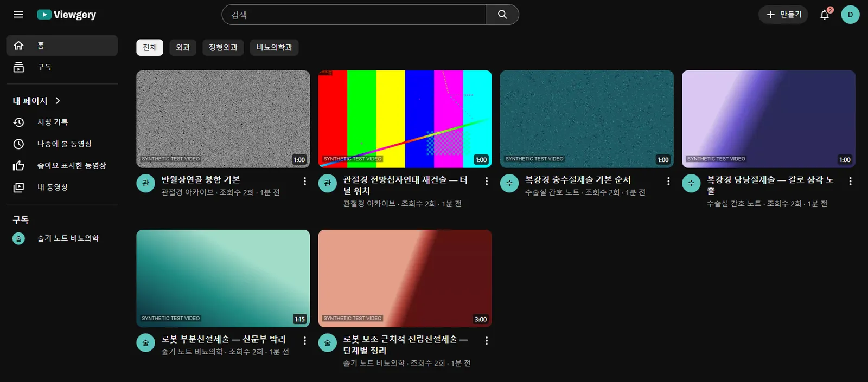Image resolution: width=868 pixels, height=382 pixels.
Task: Open title 로봇 부분신절제술 — 신문부 박리
Action: [223, 339]
